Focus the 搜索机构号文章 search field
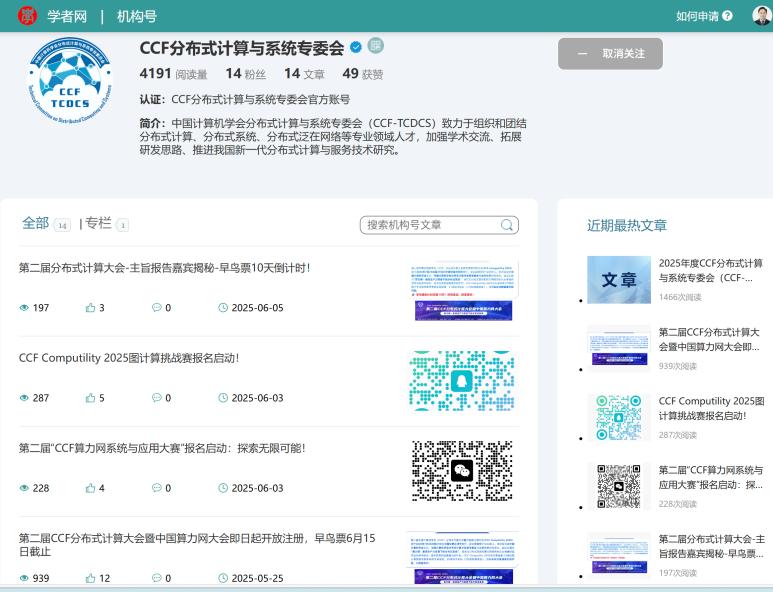Screen dimensions: 773x592 point(430,225)
